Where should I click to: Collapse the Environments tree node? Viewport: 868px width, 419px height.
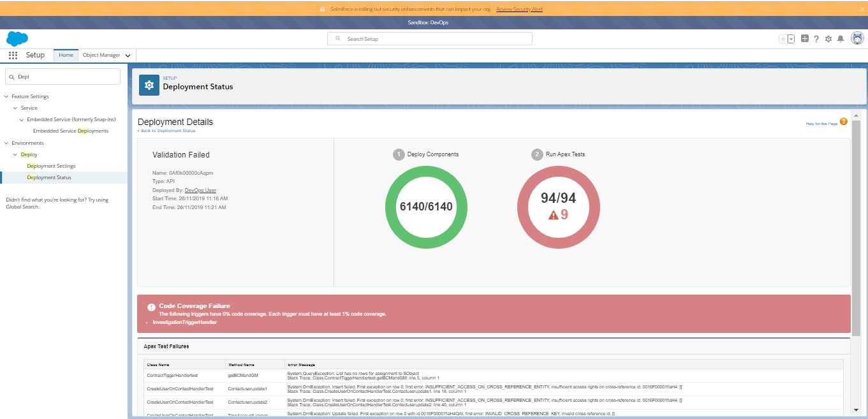pyautogui.click(x=6, y=143)
